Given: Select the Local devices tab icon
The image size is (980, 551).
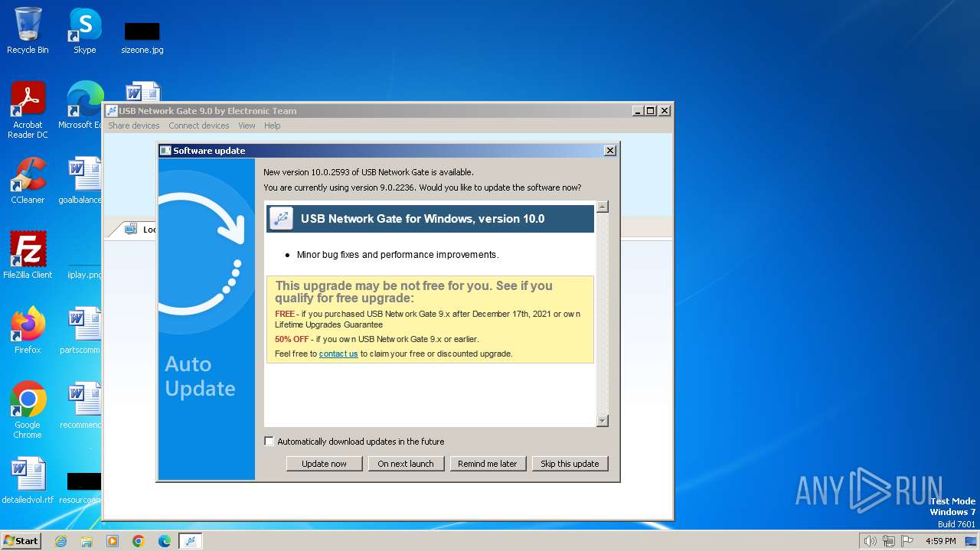Looking at the screenshot, I should point(131,229).
